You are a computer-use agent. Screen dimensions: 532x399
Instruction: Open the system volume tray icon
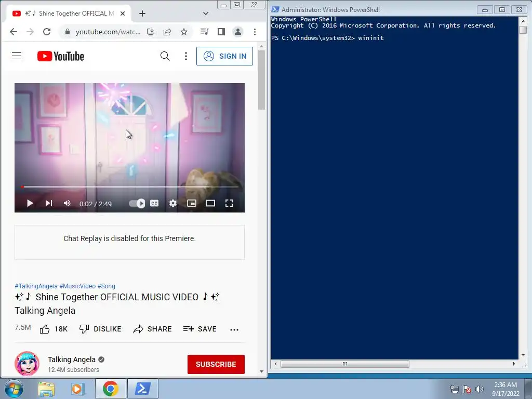click(x=480, y=389)
